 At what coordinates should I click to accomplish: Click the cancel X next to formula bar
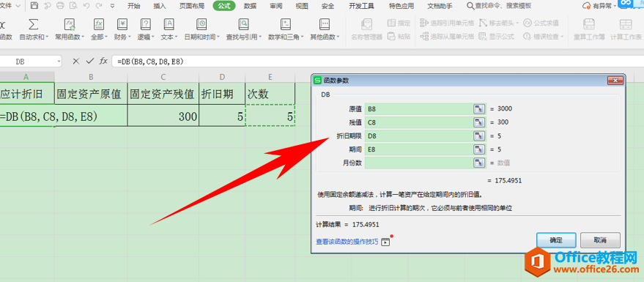(76, 62)
